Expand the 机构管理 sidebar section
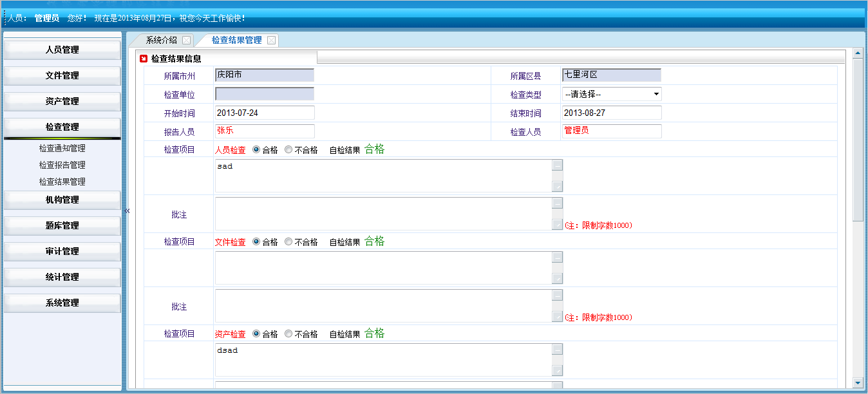The height and width of the screenshot is (394, 868). (62, 200)
